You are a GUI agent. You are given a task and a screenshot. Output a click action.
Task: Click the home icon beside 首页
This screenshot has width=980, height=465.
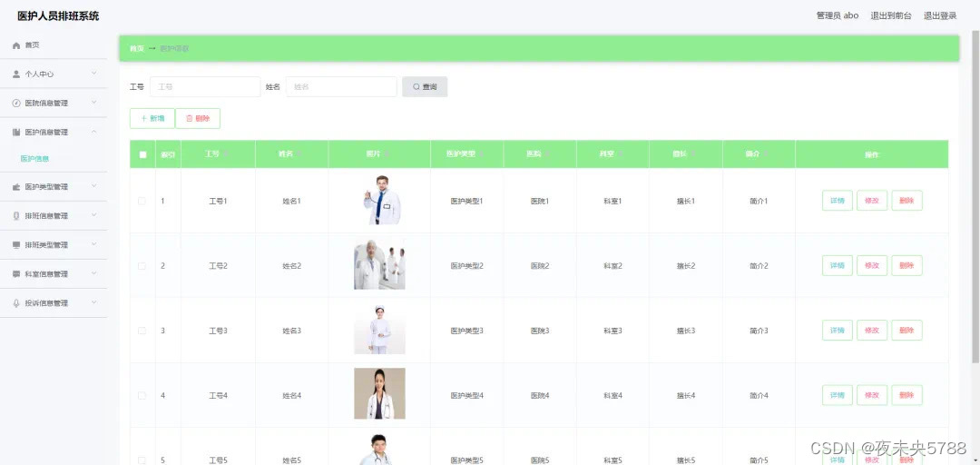[x=17, y=45]
